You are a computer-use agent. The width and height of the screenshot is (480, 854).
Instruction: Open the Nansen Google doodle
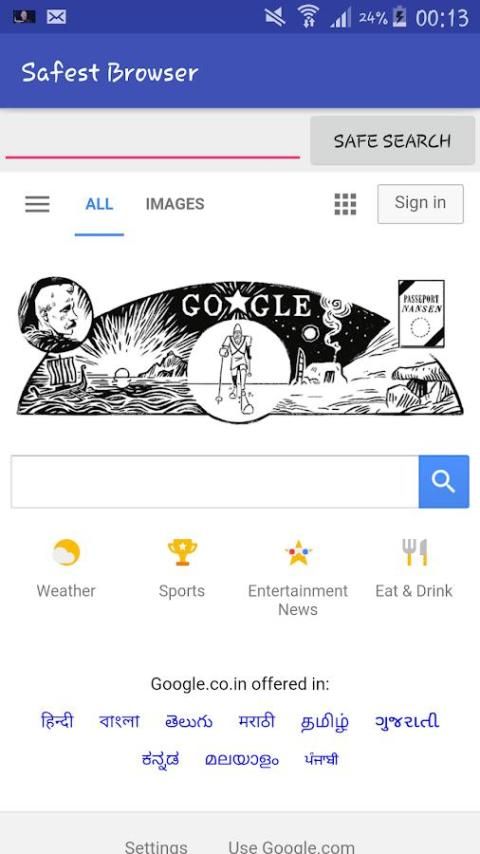click(x=240, y=349)
